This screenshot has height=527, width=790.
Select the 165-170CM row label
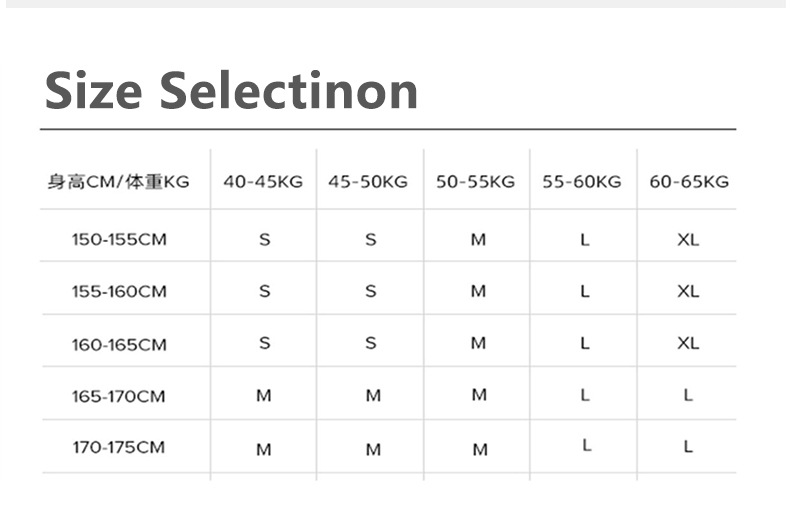pyautogui.click(x=119, y=396)
